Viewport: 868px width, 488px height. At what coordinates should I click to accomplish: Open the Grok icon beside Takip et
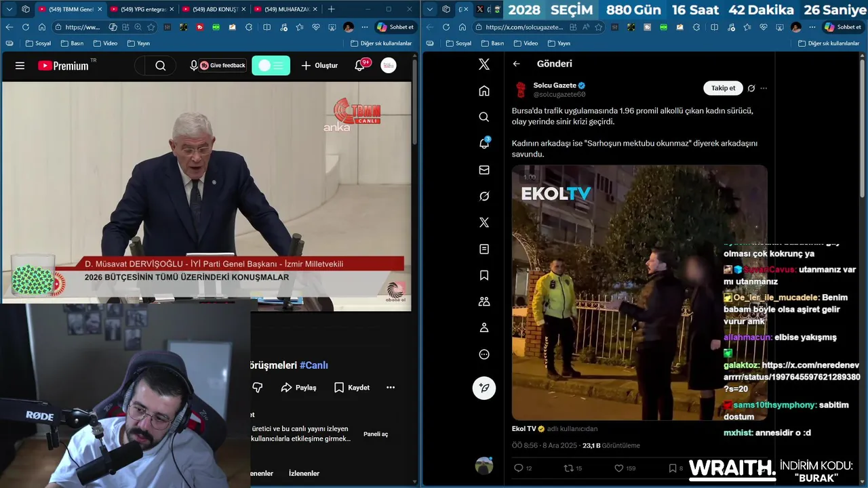click(751, 88)
